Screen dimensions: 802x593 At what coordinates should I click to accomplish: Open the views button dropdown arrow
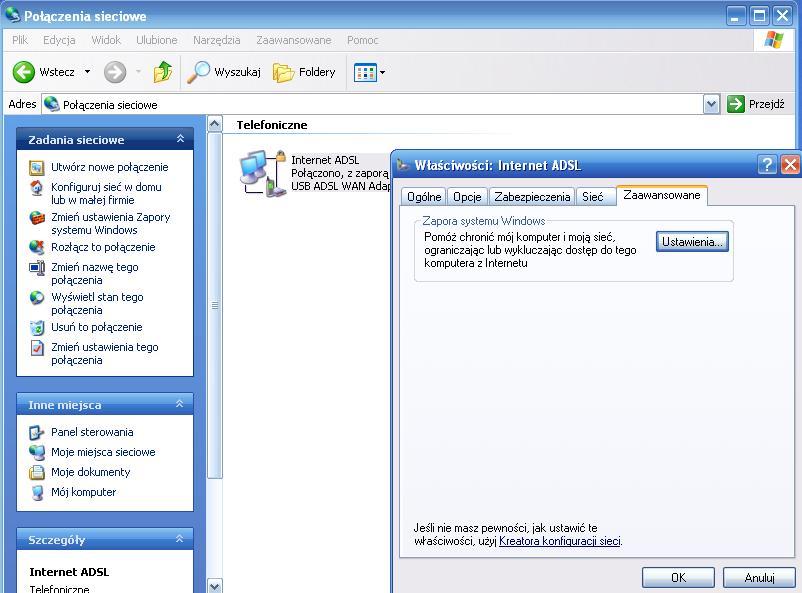pos(382,73)
